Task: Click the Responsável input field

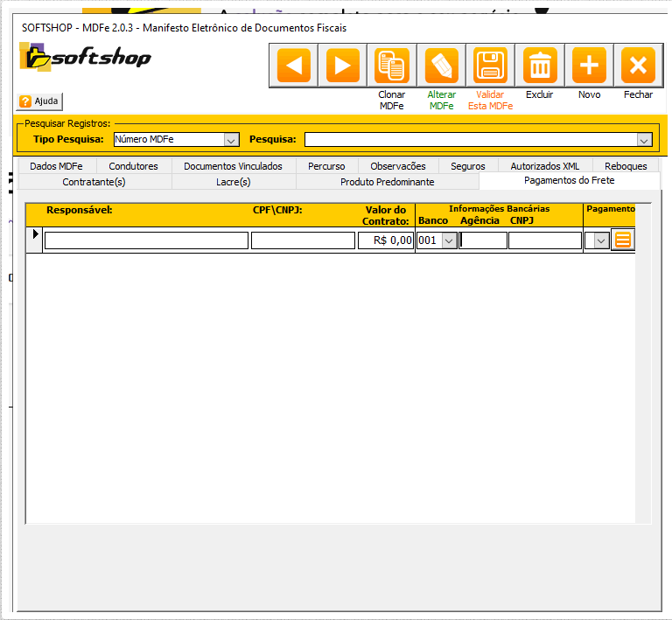Action: click(146, 240)
